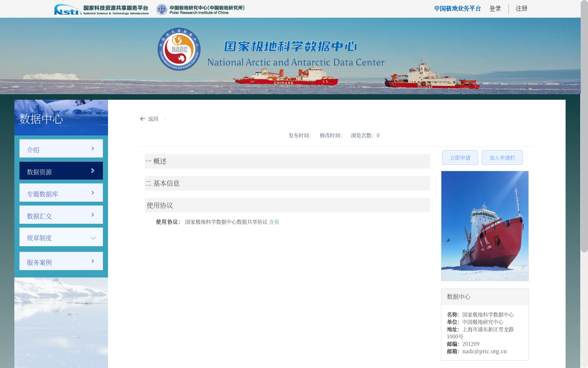The width and height of the screenshot is (588, 368).
Task: Click the Polar Research Institute of China logo
Action: click(200, 10)
